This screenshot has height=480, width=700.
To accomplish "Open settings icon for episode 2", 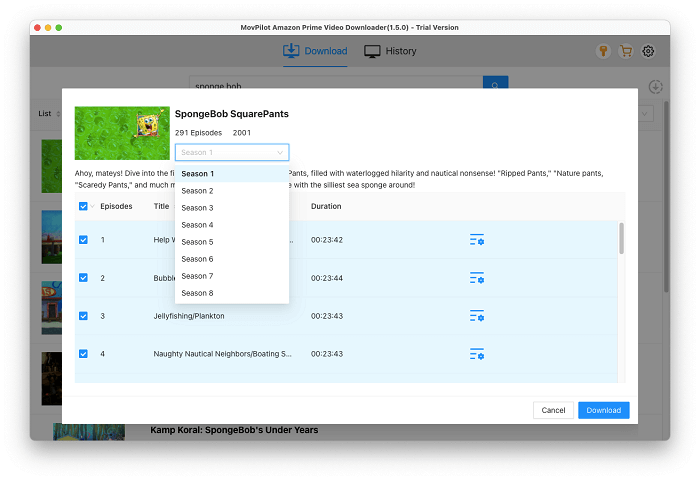I will [x=476, y=278].
